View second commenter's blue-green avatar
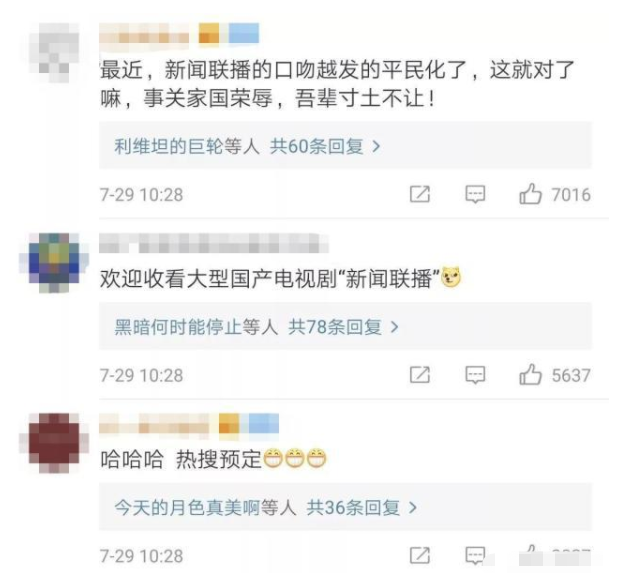 coord(54,263)
